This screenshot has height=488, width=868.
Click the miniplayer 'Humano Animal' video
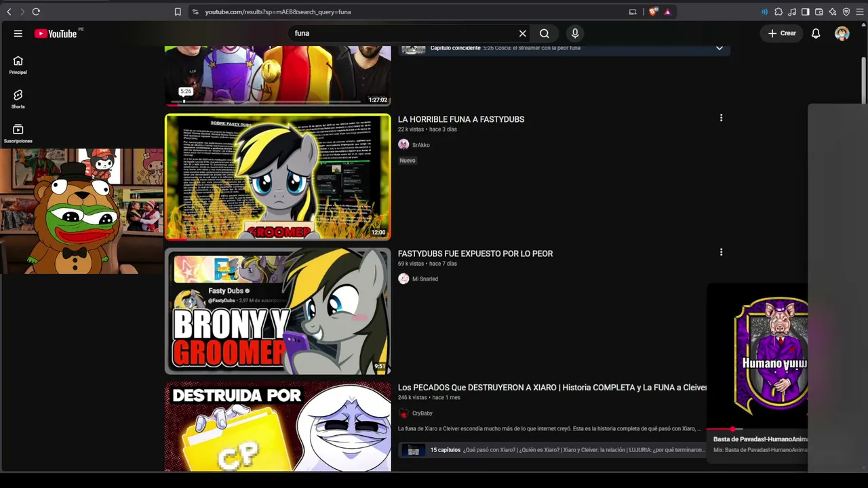pyautogui.click(x=757, y=355)
